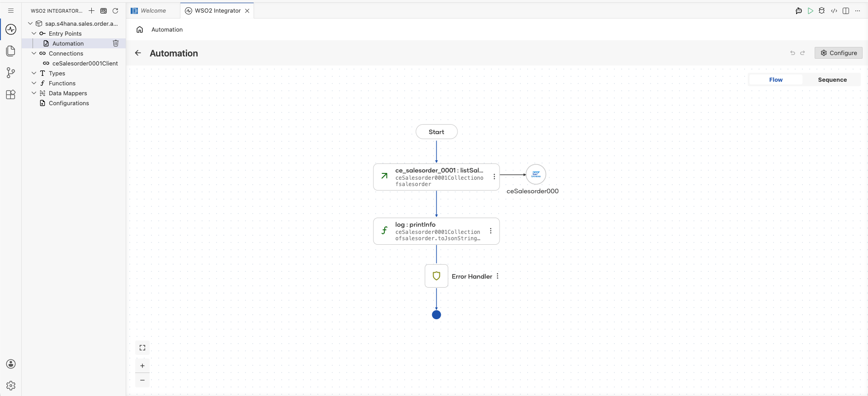Zoom in the flow diagram
The height and width of the screenshot is (396, 868).
[x=142, y=366]
